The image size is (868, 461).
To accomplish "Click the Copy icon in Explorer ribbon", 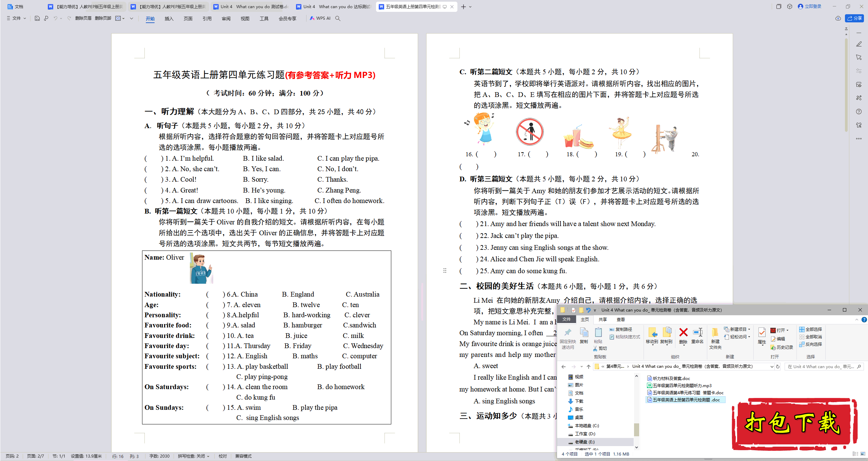I will click(x=584, y=335).
